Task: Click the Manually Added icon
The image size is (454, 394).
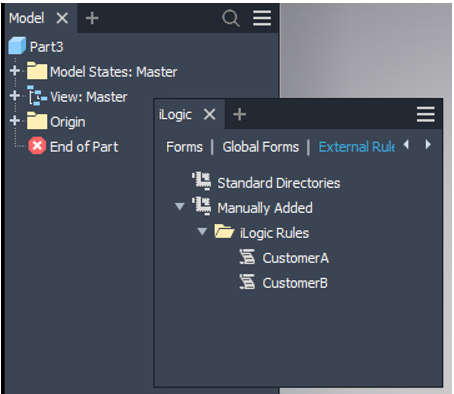Action: point(201,206)
